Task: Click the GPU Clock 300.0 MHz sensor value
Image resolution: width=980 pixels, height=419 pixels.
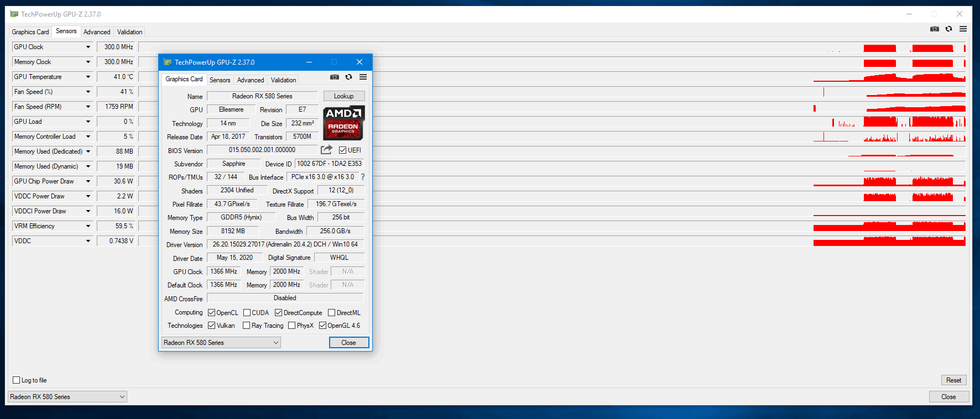Action: (116, 47)
